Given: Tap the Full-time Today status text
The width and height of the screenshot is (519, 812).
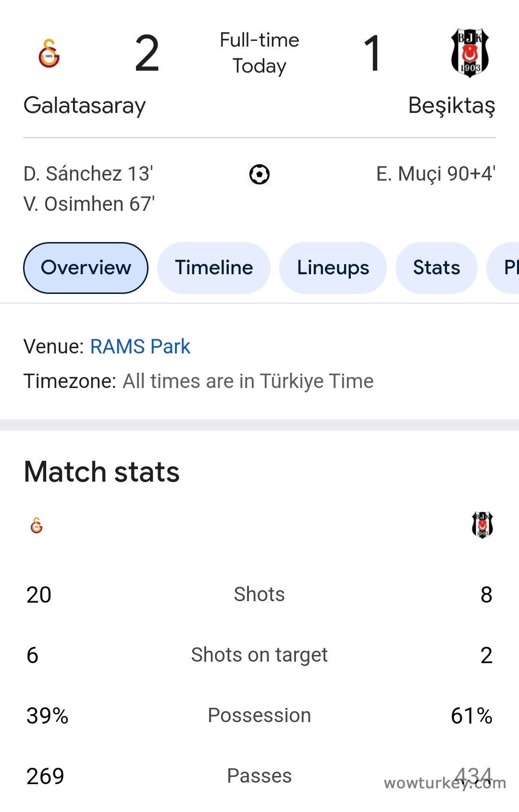Looking at the screenshot, I should coord(259,53).
